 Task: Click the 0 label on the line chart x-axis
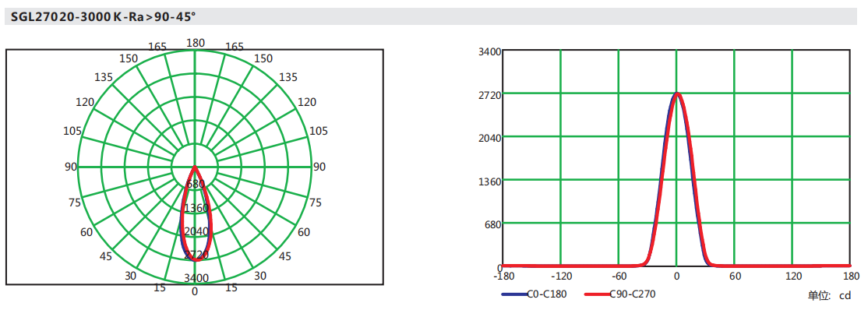(676, 276)
